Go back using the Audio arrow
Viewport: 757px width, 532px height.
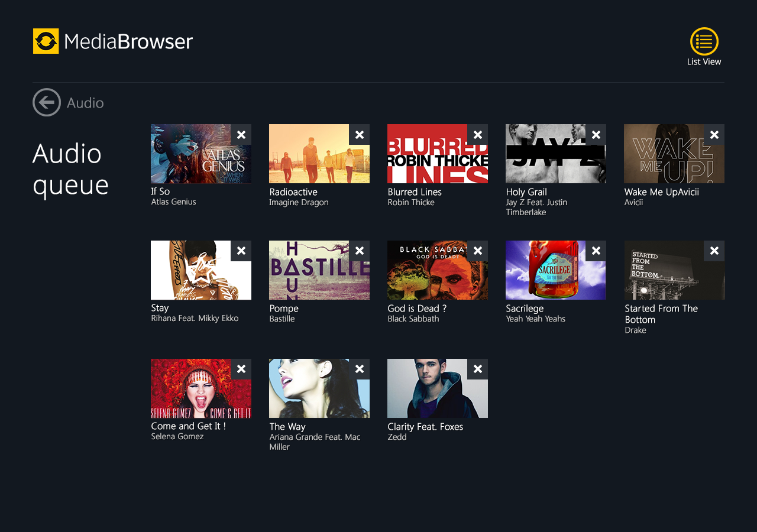[47, 102]
